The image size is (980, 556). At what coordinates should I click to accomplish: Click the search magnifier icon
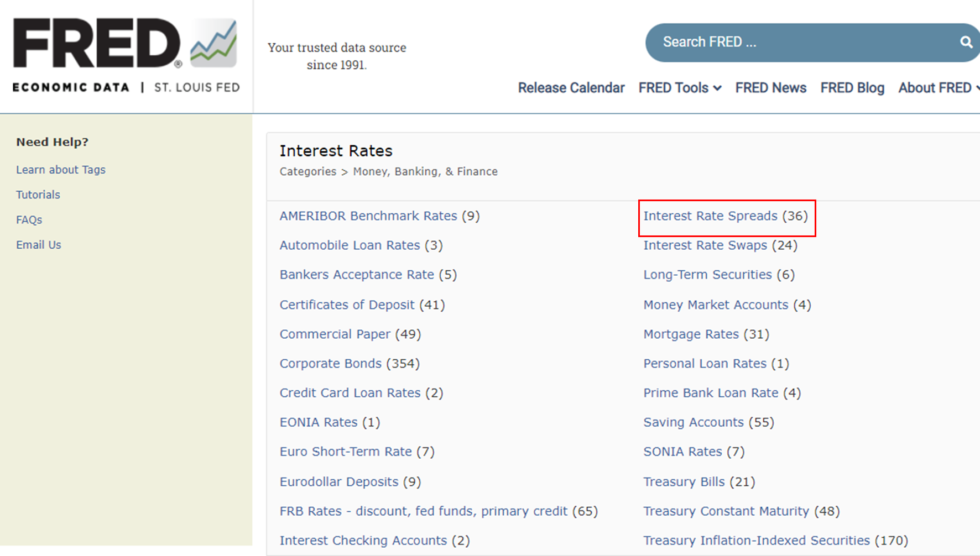pos(966,42)
